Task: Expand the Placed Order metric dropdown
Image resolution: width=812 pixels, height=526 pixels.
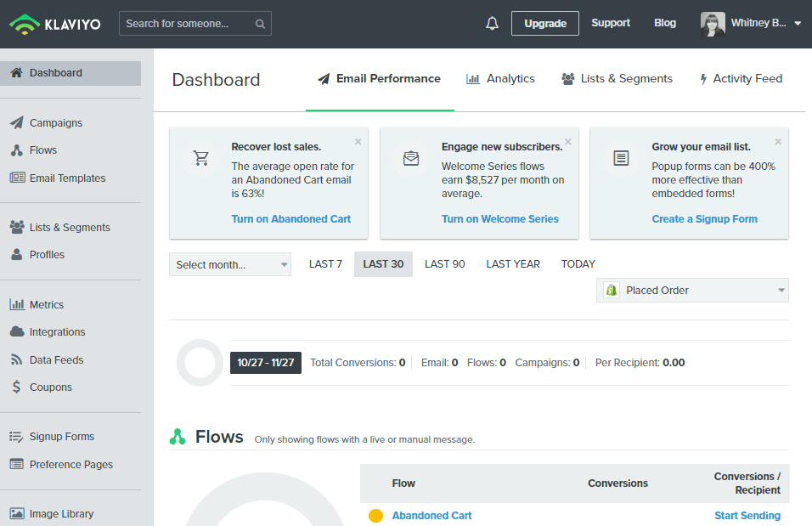Action: [x=692, y=291]
